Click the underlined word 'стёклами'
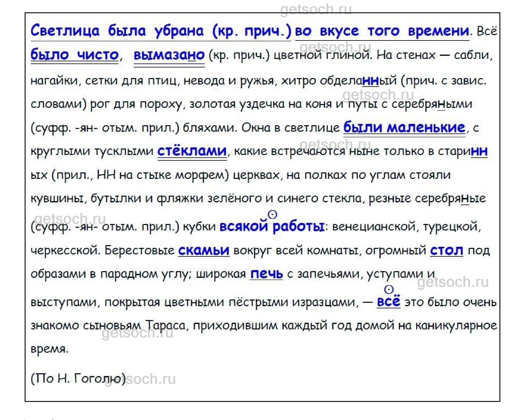525x420 pixels. (192, 151)
